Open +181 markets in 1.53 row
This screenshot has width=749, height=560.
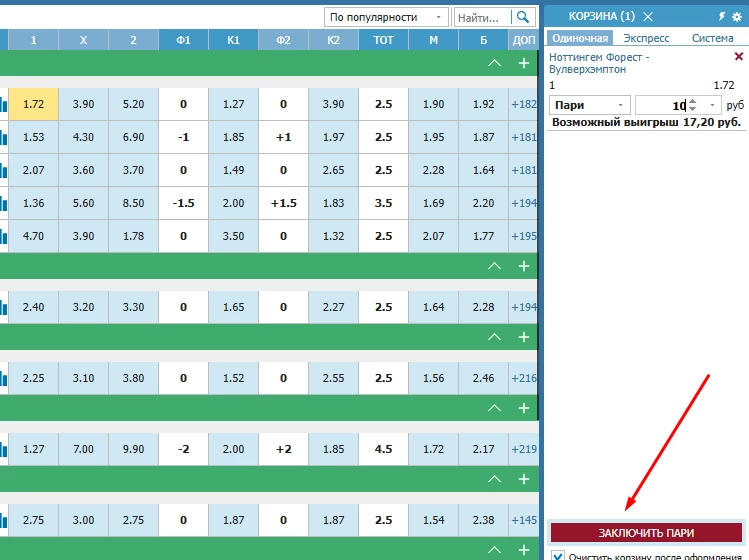tap(524, 137)
